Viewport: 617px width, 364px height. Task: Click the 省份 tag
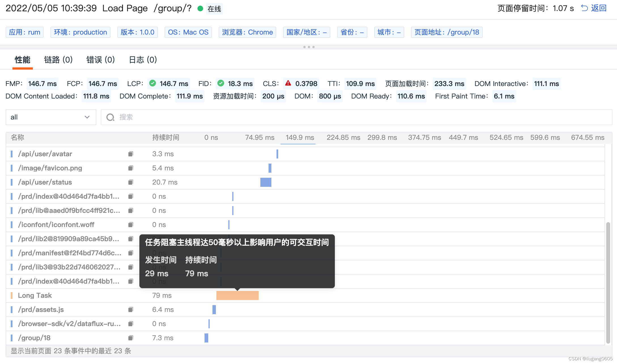(352, 32)
